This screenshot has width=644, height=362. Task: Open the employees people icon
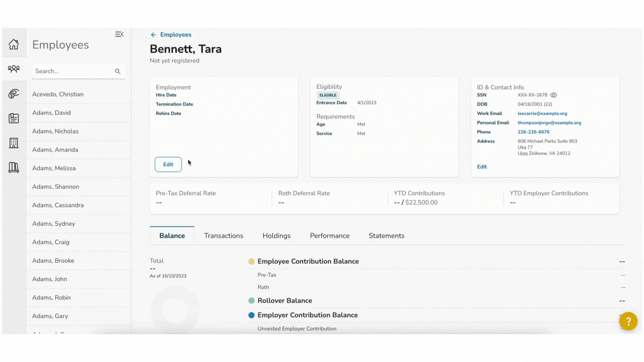coord(14,69)
